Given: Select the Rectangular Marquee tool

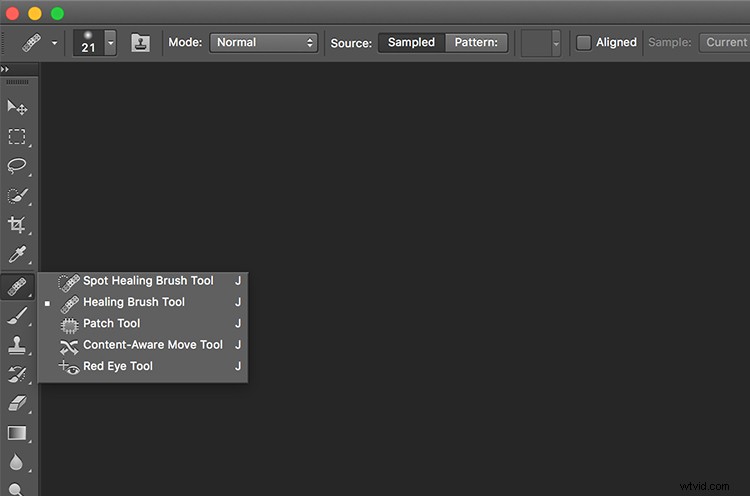Looking at the screenshot, I should tap(17, 137).
